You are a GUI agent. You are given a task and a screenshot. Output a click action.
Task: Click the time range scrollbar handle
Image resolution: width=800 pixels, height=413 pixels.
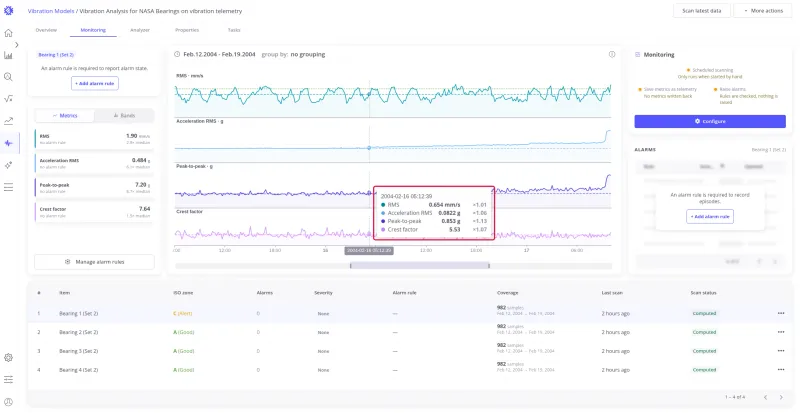tap(419, 266)
